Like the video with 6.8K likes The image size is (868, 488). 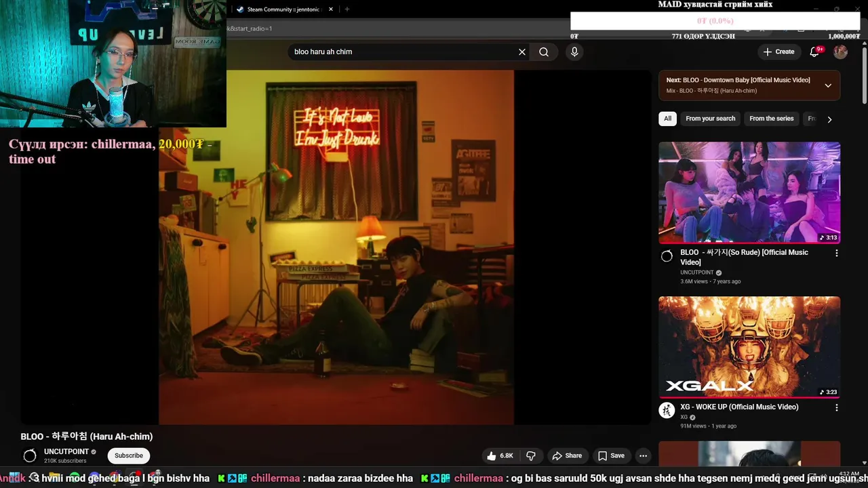[x=500, y=455]
